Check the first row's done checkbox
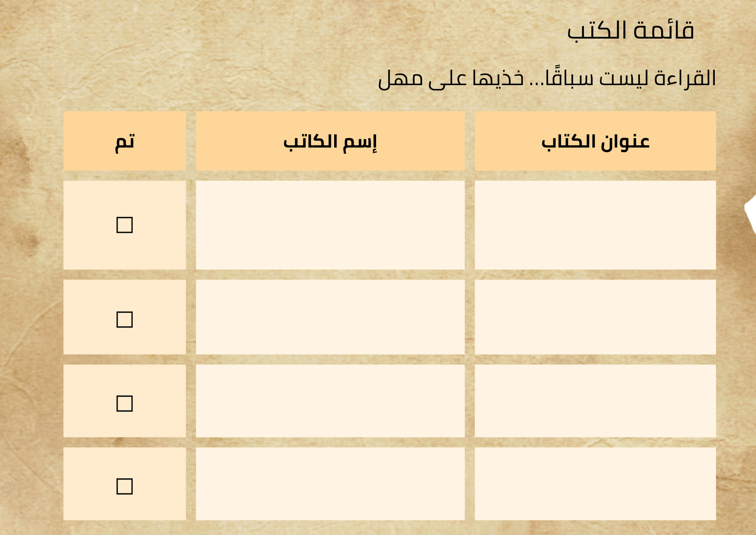Viewport: 756px width, 535px height. pos(124,225)
